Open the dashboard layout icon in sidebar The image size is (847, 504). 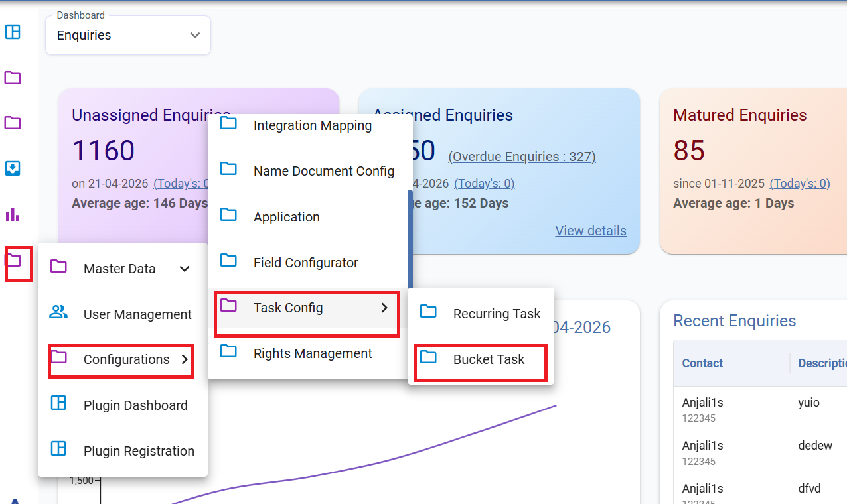pyautogui.click(x=13, y=32)
